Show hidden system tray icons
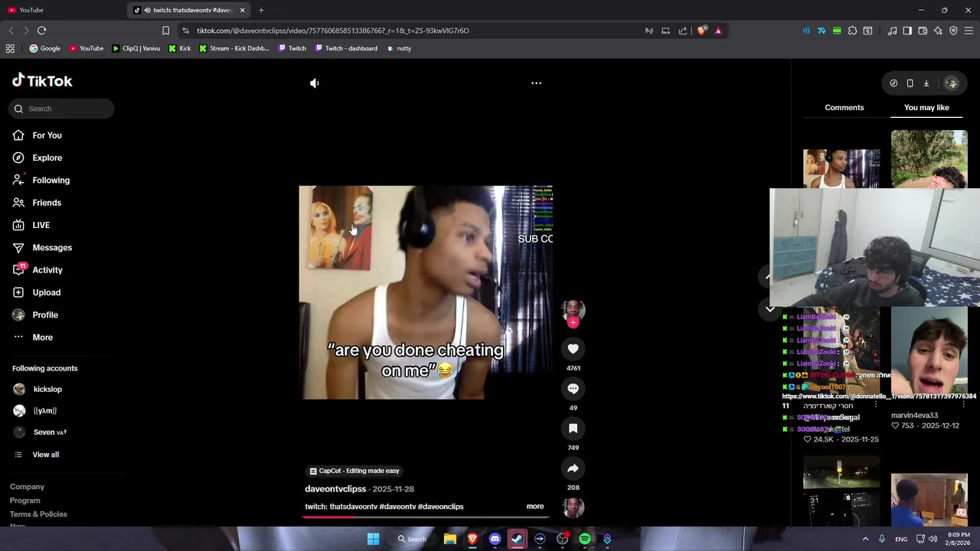 (866, 539)
